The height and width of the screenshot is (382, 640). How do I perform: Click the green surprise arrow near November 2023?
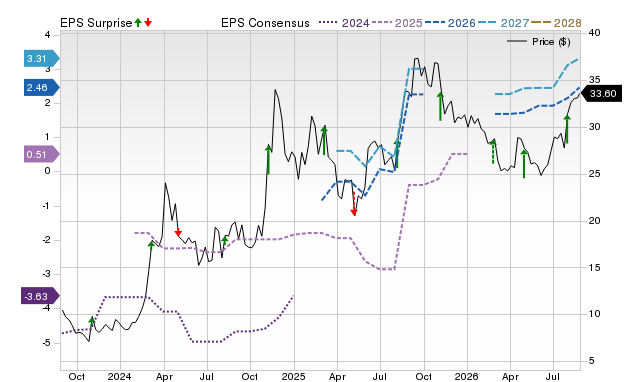(91, 323)
